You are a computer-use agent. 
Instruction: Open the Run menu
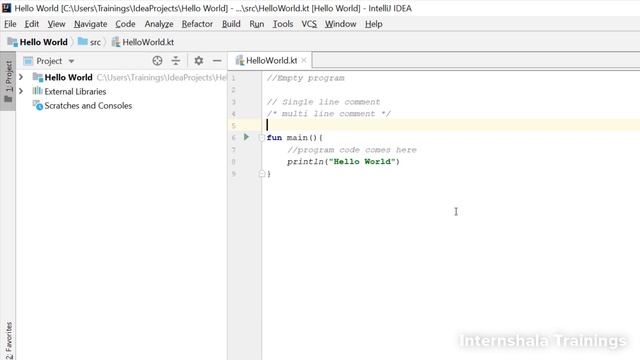pyautogui.click(x=257, y=24)
